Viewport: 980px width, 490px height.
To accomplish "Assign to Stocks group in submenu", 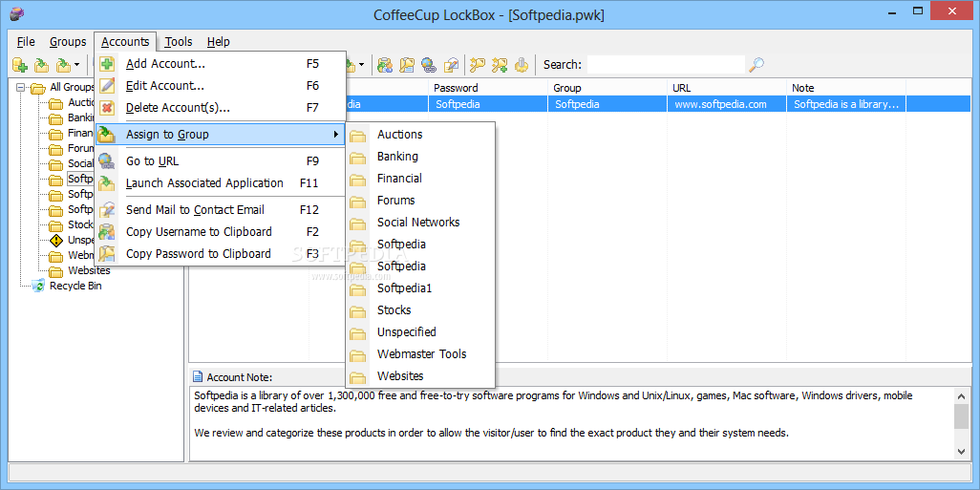I will pos(420,310).
